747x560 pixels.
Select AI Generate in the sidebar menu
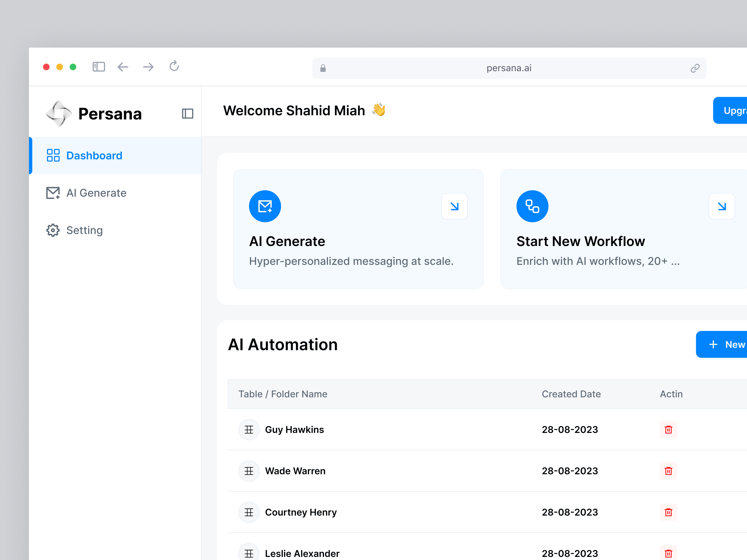click(96, 193)
